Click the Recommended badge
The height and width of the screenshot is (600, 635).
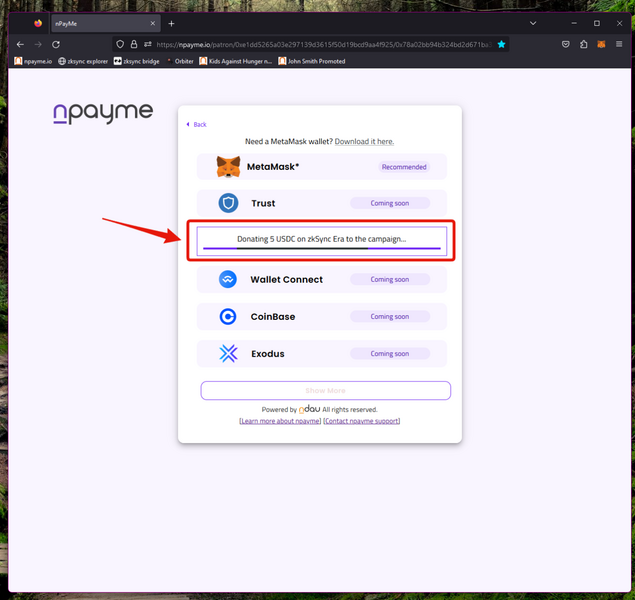click(404, 167)
